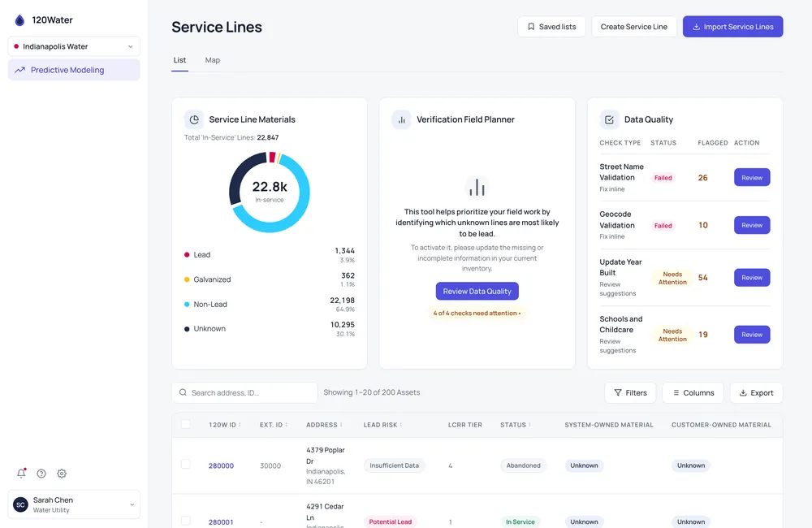Screen dimensions: 812x528
Task: Click the large bar chart placeholder icon
Action: [x=477, y=188]
